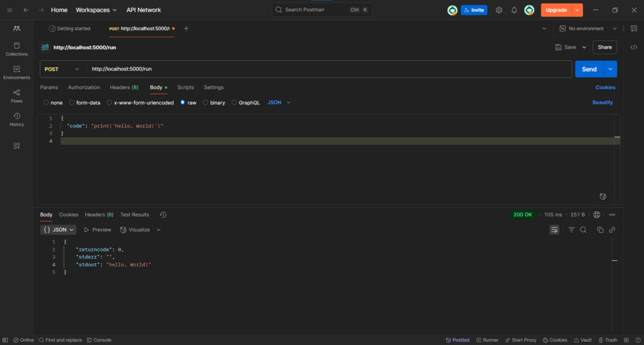Switch to the Authorization tab
This screenshot has width=644, height=345.
coord(84,88)
